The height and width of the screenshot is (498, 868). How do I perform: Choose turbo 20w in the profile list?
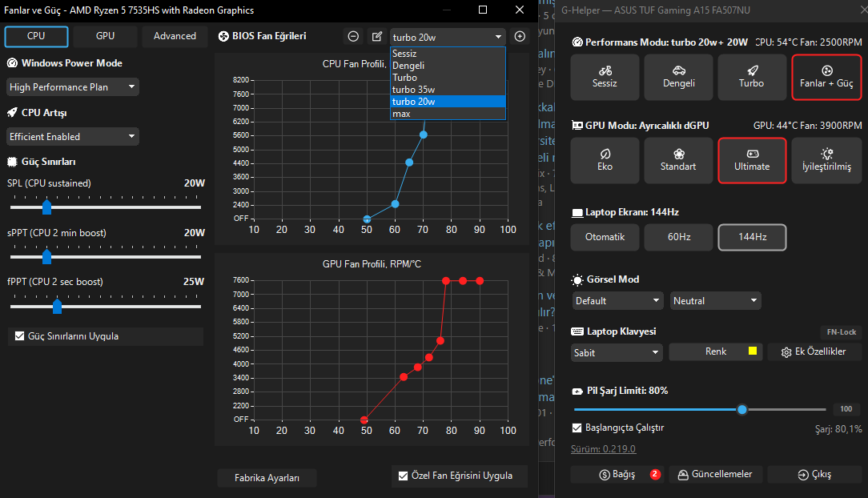tap(448, 102)
